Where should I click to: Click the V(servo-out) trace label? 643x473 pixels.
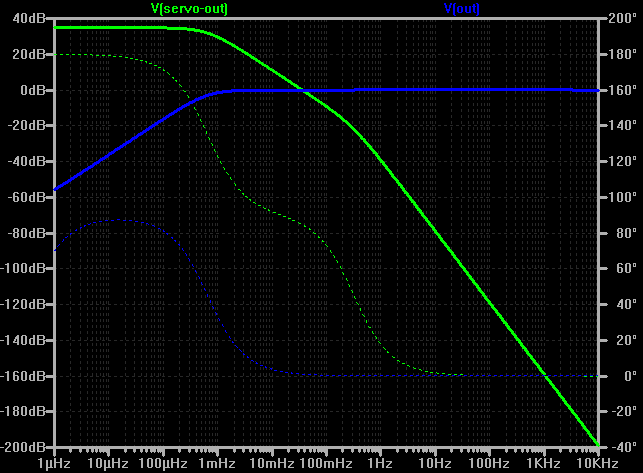click(189, 9)
